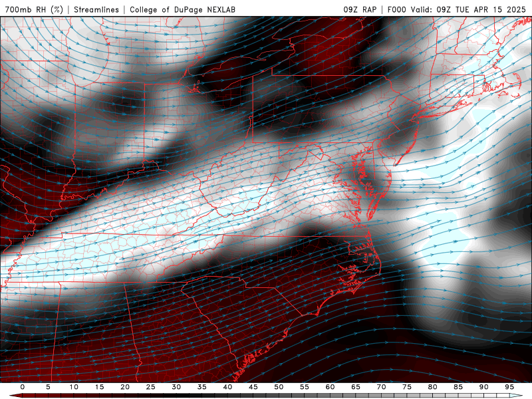Click the '700mb RH (%)' title text

pos(35,10)
